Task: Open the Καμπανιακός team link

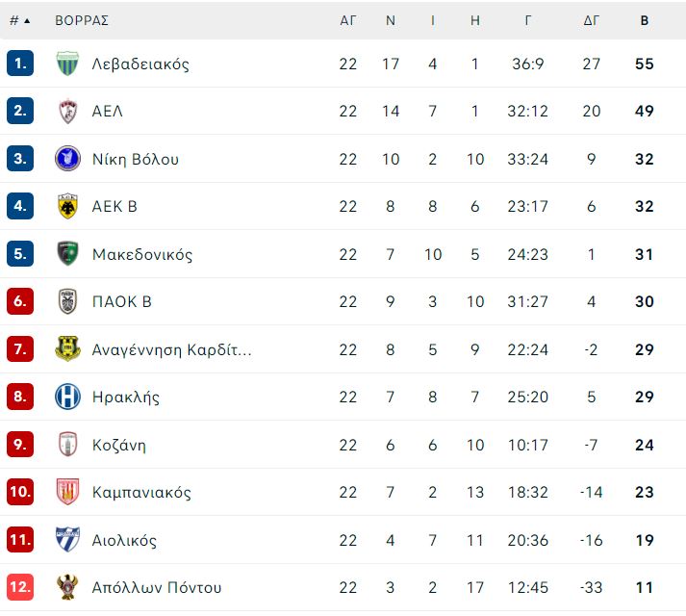Action: (141, 492)
